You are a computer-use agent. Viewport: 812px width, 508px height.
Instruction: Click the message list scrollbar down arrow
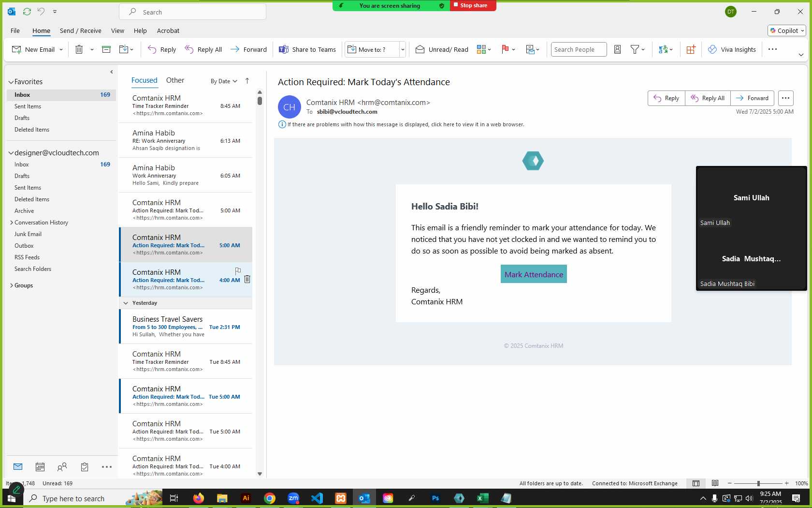(x=260, y=474)
